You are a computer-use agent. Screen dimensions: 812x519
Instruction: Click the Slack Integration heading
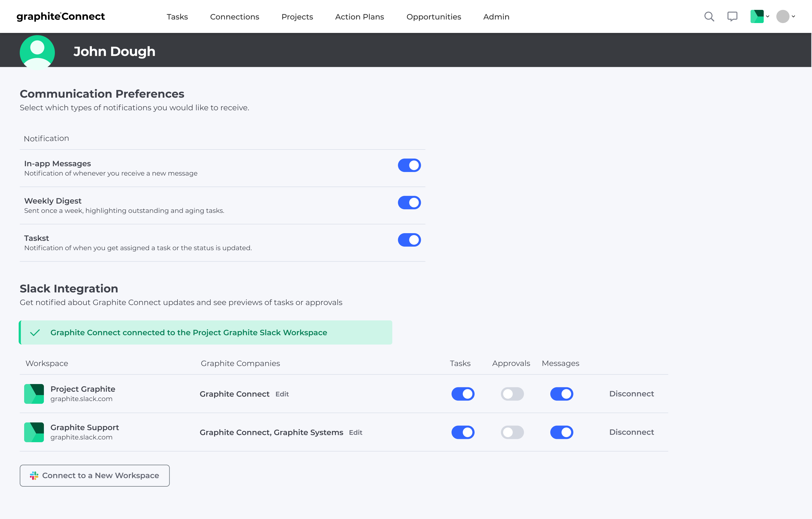69,288
